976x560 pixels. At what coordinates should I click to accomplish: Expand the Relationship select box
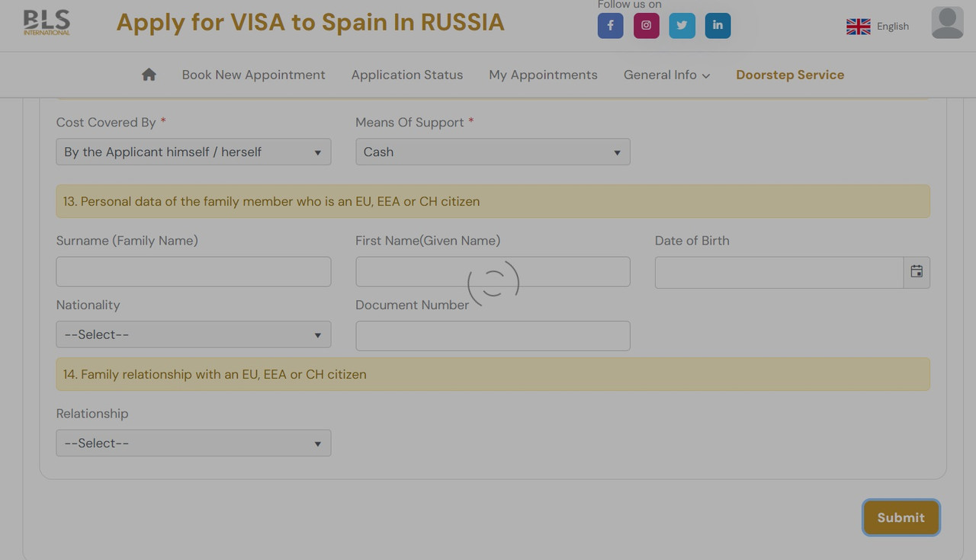194,443
